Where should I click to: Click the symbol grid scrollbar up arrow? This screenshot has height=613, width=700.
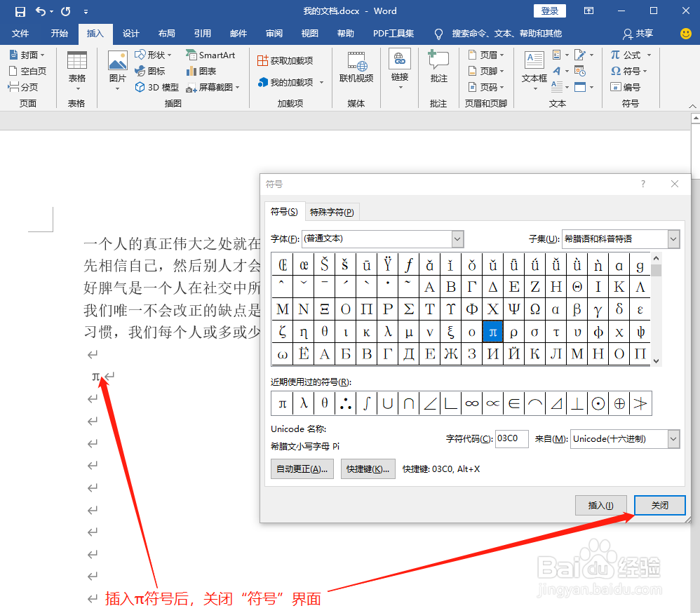[656, 258]
